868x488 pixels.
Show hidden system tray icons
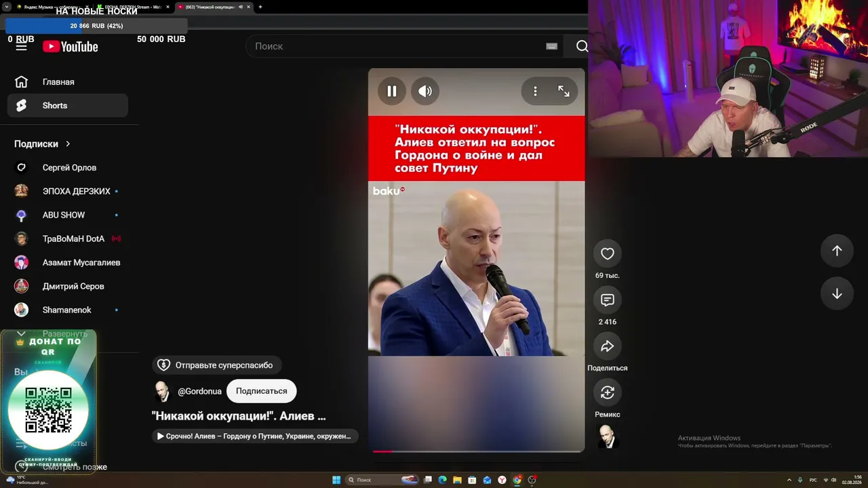[x=789, y=480]
